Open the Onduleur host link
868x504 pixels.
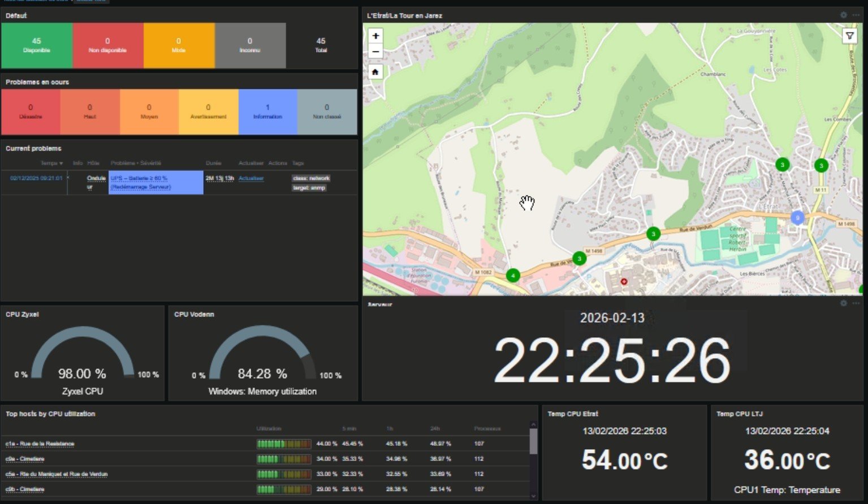(x=96, y=179)
